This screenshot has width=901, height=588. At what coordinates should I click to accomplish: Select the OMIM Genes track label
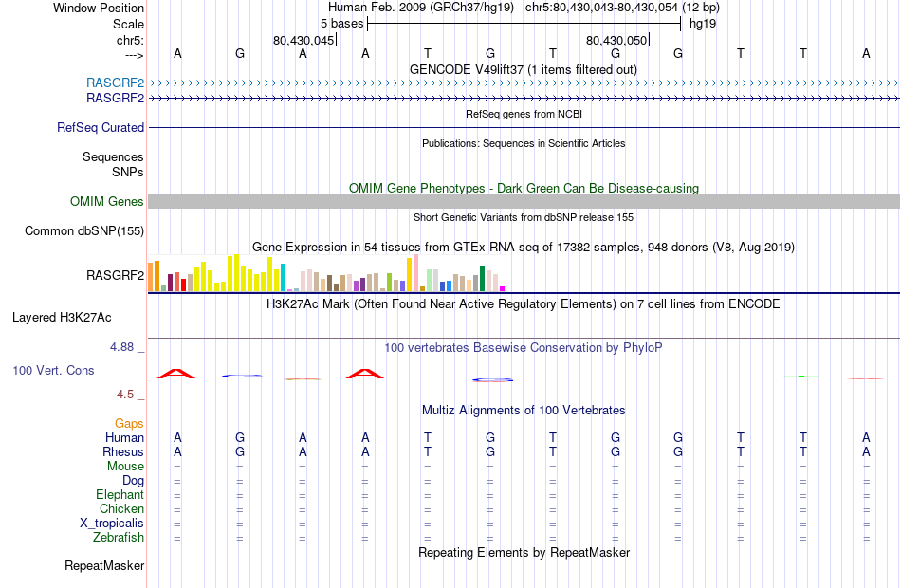pyautogui.click(x=106, y=202)
